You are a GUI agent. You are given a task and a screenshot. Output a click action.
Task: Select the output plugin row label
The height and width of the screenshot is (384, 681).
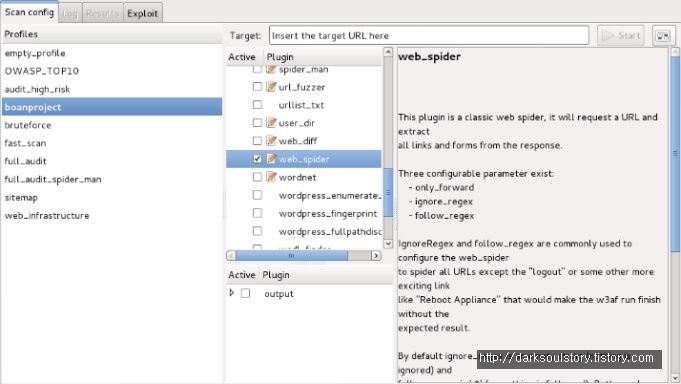[279, 294]
